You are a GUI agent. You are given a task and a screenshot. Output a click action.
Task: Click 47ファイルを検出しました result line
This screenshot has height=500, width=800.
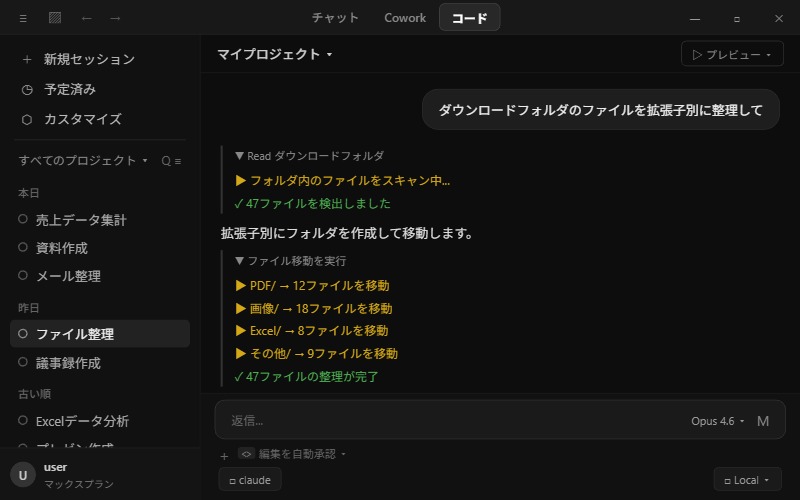tap(312, 204)
